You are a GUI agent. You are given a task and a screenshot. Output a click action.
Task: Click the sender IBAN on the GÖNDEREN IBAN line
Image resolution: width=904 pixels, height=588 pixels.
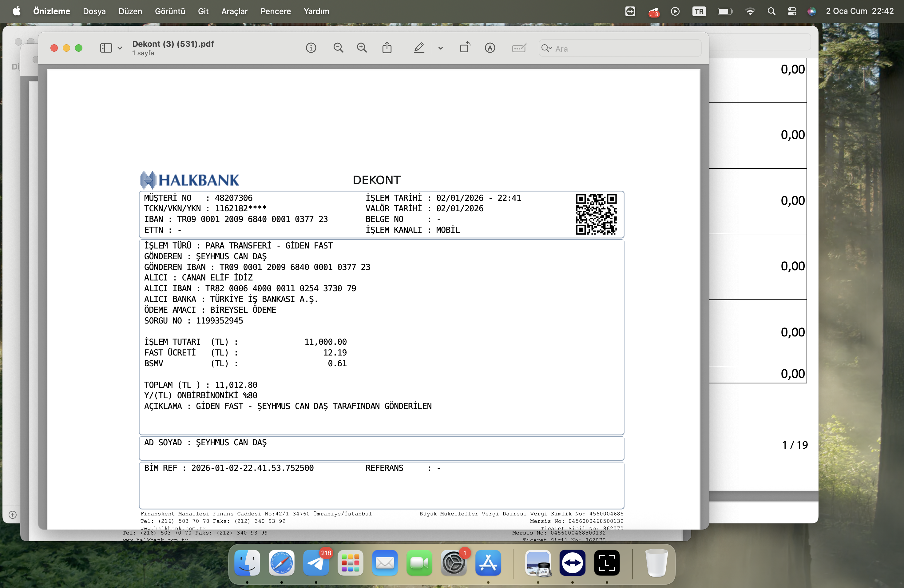coord(295,267)
